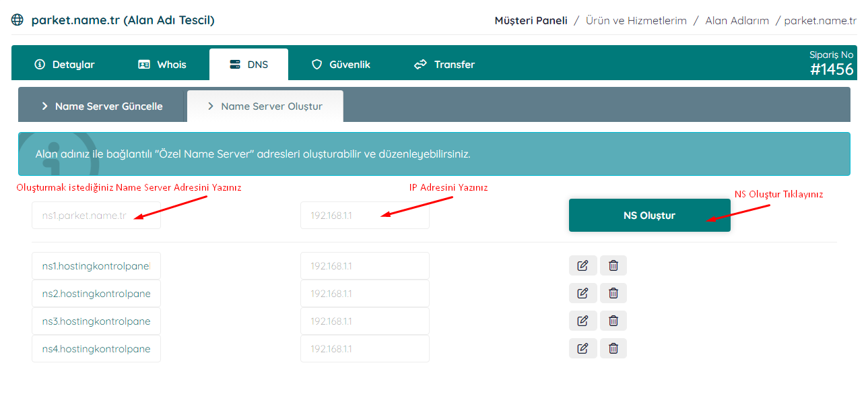Edit the ns3.hostingkontrolpanel entry
The height and width of the screenshot is (417, 868).
[x=582, y=321]
